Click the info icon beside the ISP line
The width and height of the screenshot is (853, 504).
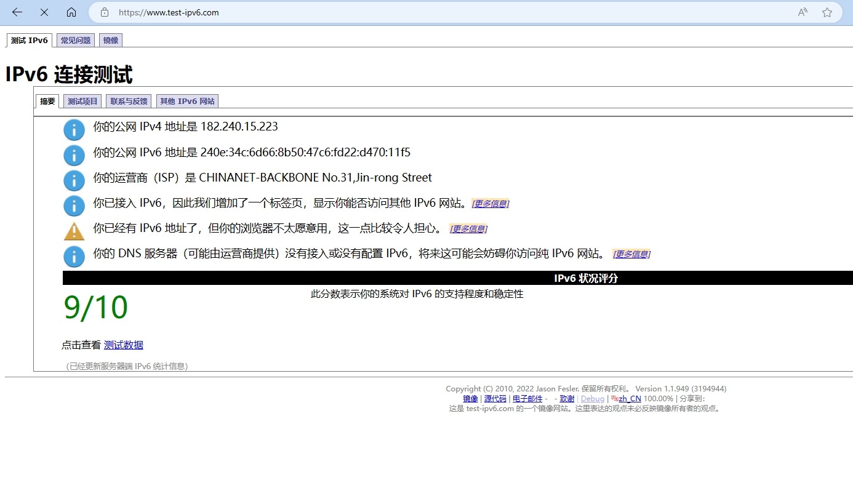coord(74,180)
